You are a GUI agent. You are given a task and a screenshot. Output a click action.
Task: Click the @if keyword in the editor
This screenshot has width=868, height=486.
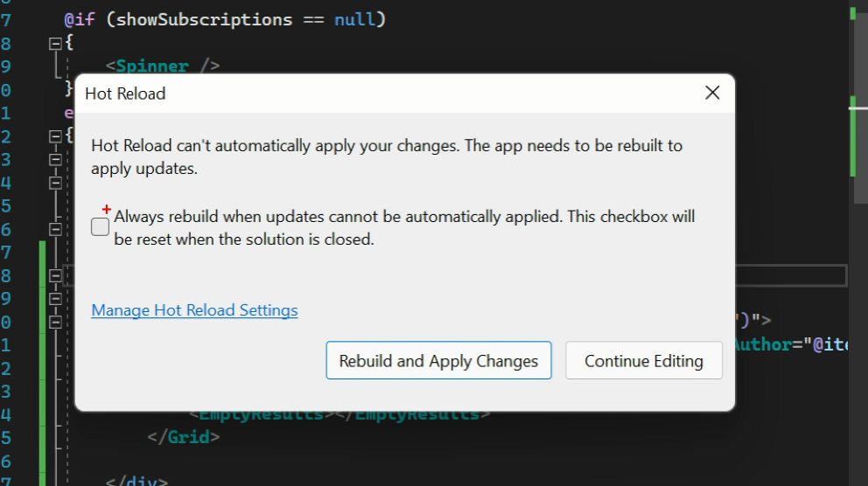(80, 19)
